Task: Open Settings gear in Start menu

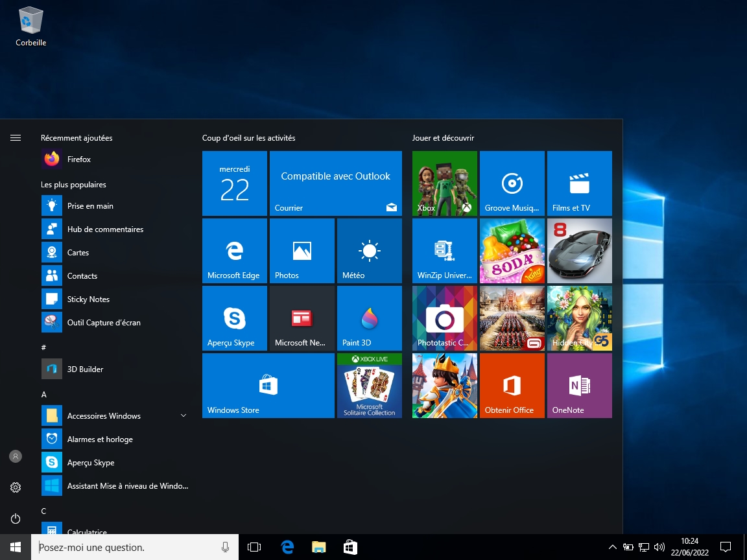Action: [x=16, y=487]
